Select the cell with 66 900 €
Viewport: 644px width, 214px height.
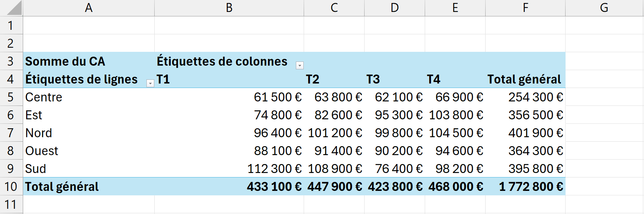[455, 97]
